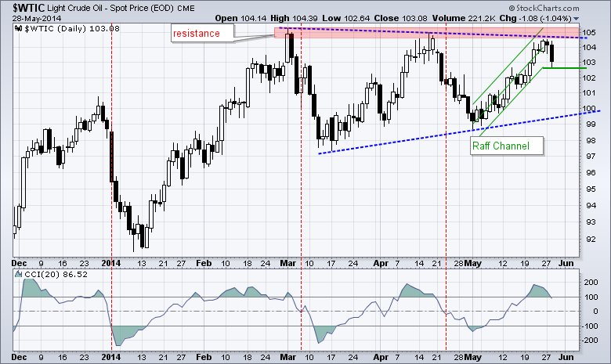Click the 'Chg -1.08 (-1.04%)' value
The width and height of the screenshot is (611, 364).
click(535, 18)
